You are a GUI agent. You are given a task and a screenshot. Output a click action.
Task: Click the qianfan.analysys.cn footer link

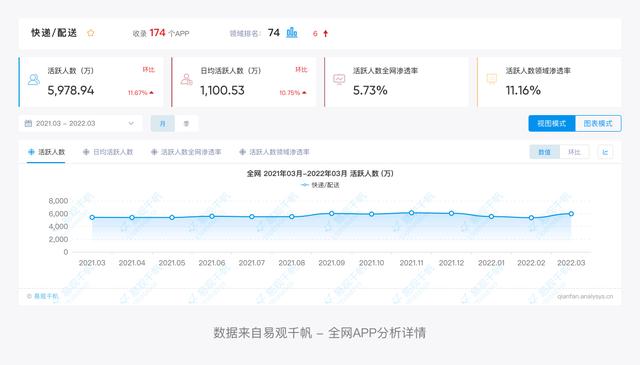pyautogui.click(x=585, y=296)
